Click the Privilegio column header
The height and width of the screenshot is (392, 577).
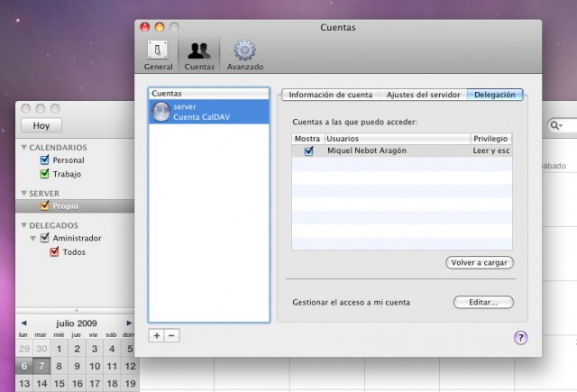coord(491,139)
